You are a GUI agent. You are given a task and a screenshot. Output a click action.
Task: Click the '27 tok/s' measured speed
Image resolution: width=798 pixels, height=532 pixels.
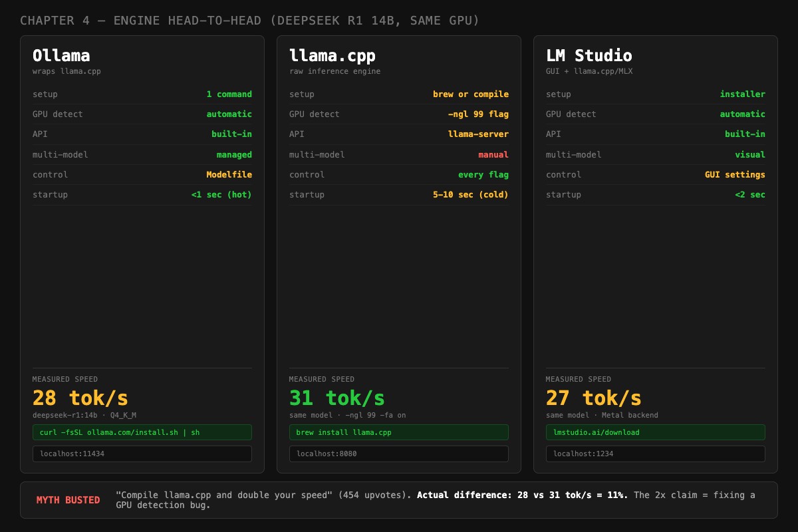594,398
